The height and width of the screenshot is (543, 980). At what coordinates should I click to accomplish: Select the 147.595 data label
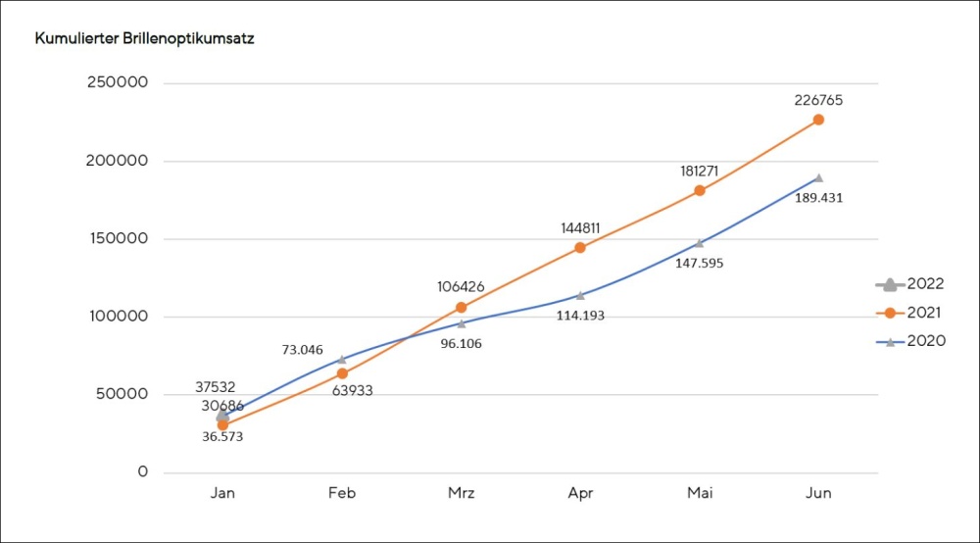699,262
